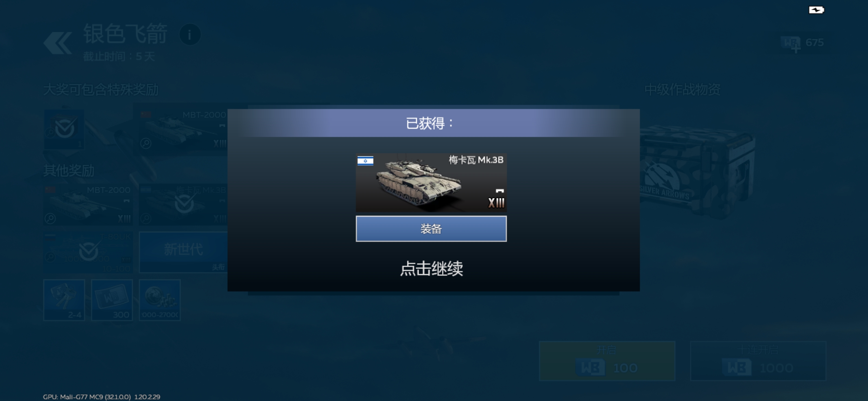Inspect the top MBT-2000 grand prize with the magnifier
Viewport: 868px width, 401px height.
click(x=146, y=143)
